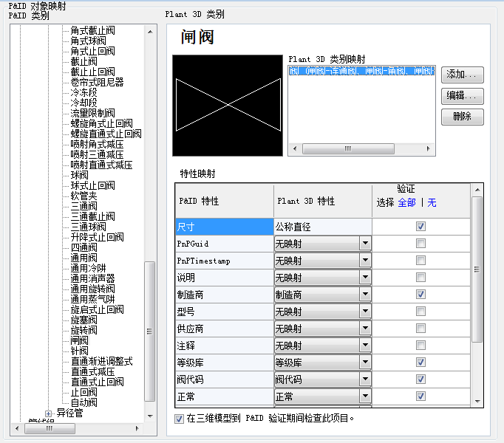
Task: Click tree vertical scrollbar up arrow
Action: (150, 32)
